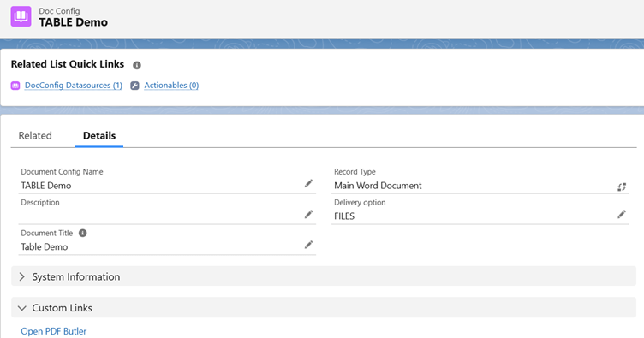This screenshot has height=338, width=644.
Task: Click the Document Title info icon
Action: (82, 233)
